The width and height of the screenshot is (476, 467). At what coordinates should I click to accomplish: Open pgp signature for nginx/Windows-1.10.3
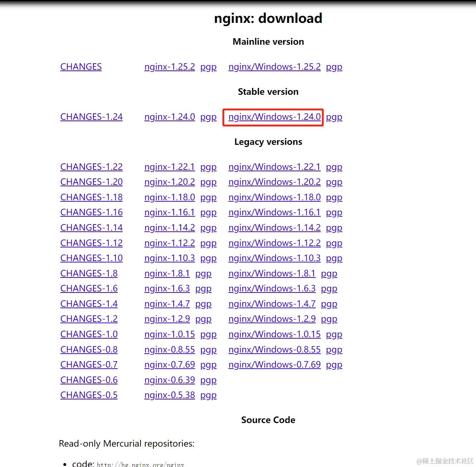[334, 259]
